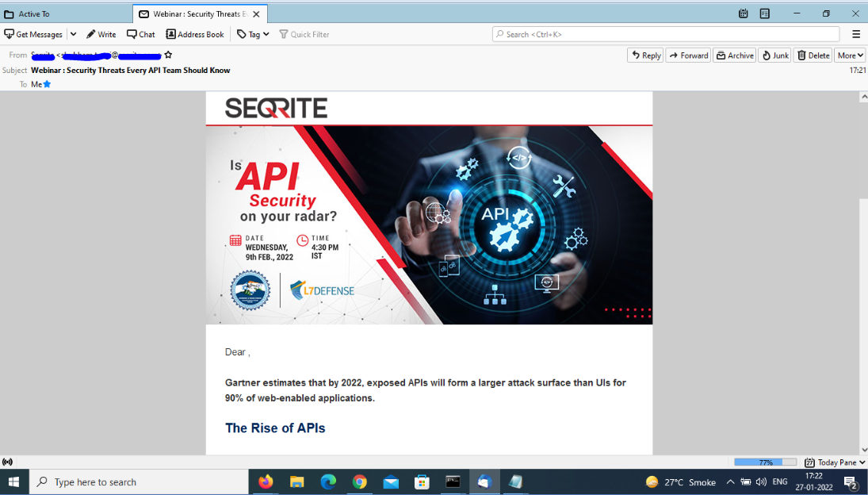Image resolution: width=868 pixels, height=495 pixels.
Task: Launch Google Chrome from taskbar
Action: [359, 482]
